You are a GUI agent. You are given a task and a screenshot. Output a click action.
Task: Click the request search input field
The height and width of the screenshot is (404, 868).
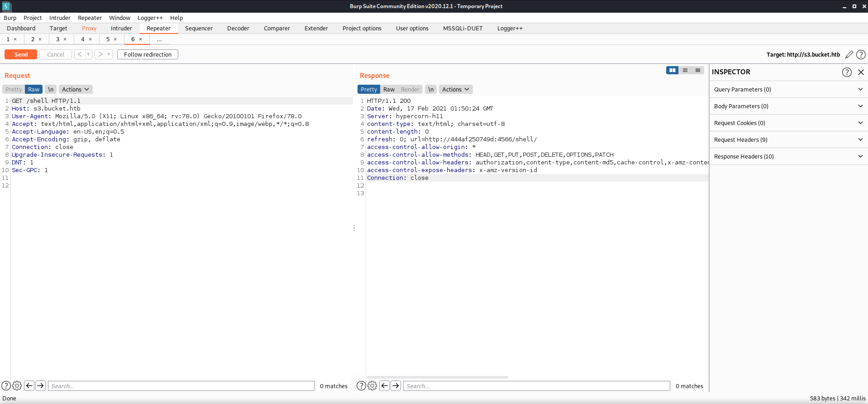point(181,386)
